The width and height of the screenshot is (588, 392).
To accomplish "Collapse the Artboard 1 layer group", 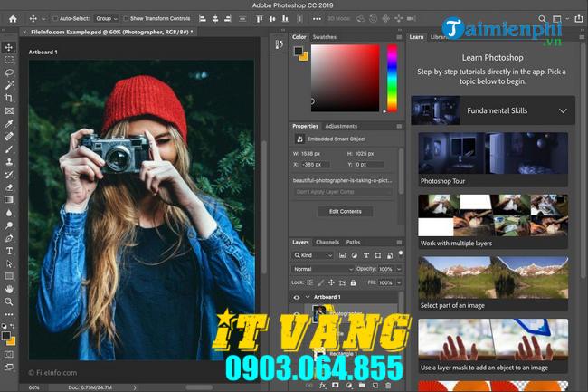I will pos(308,297).
